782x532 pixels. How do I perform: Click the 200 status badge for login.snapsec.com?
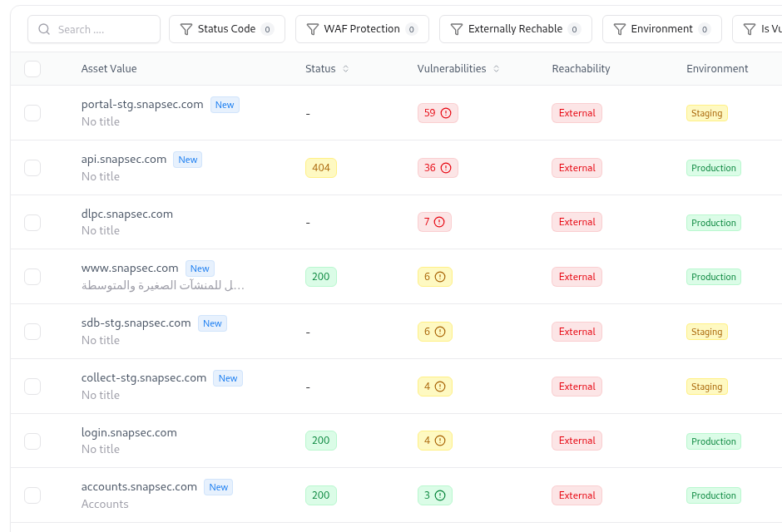point(321,441)
